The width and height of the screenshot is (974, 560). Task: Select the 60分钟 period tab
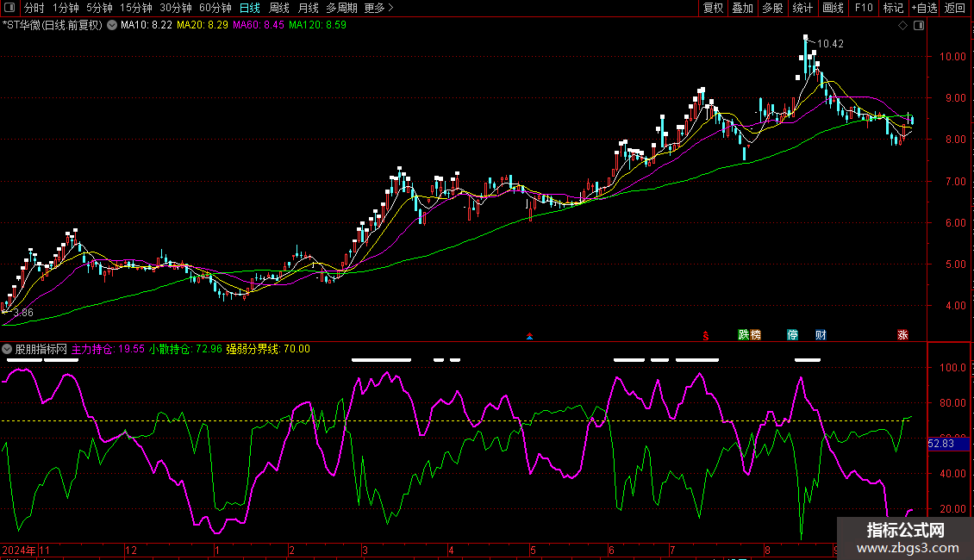tap(215, 8)
